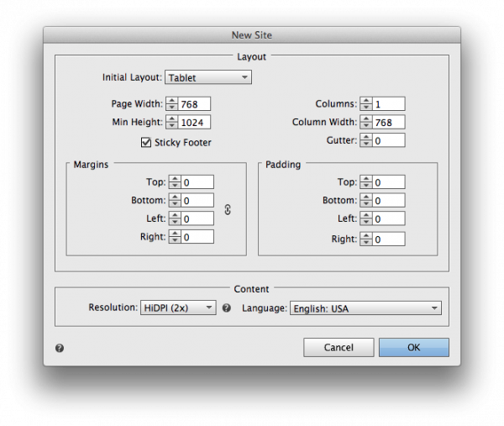Click the help icon at dialog bottom-left
This screenshot has width=504, height=426.
(60, 348)
